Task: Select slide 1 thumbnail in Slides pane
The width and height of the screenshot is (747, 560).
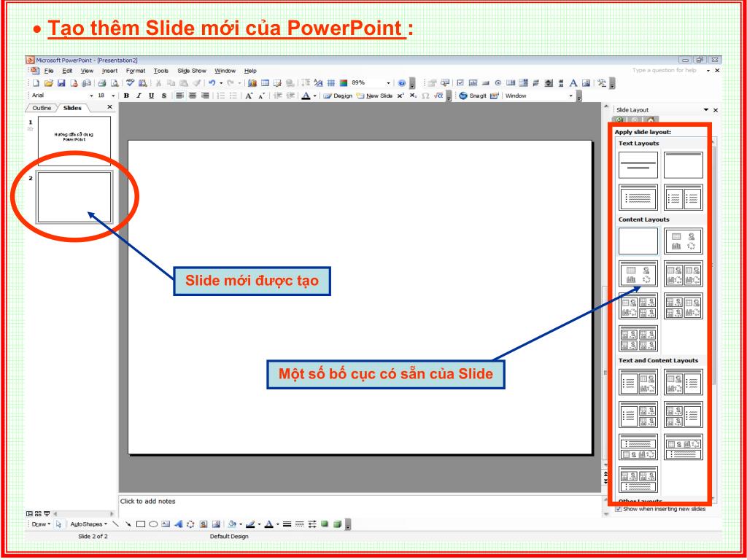Action: point(74,141)
